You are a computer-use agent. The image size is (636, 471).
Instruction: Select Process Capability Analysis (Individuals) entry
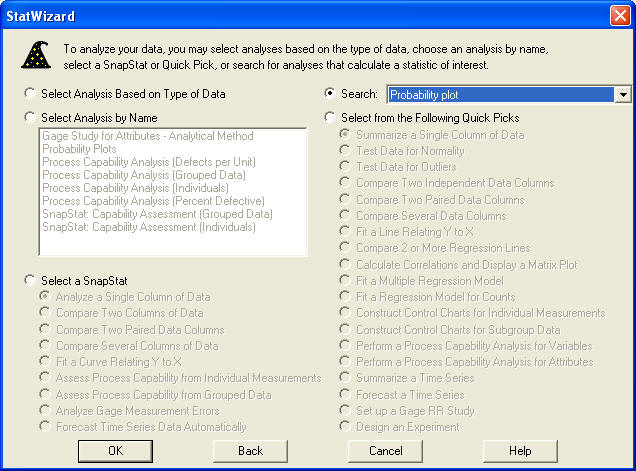[x=135, y=188]
